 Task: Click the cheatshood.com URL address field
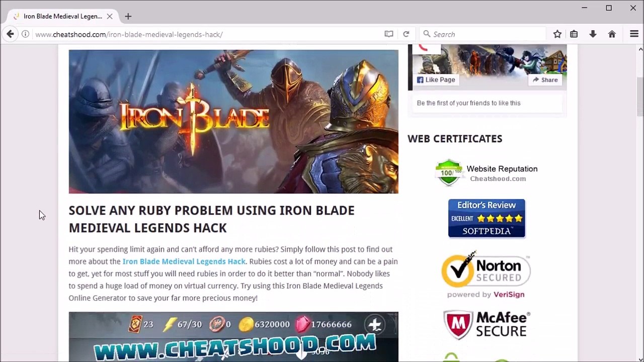[x=207, y=34]
